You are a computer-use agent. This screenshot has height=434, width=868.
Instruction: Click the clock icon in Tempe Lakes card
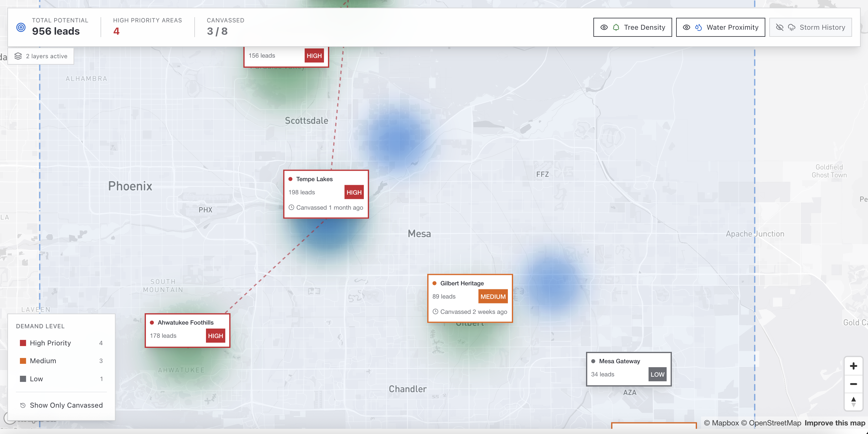(291, 207)
